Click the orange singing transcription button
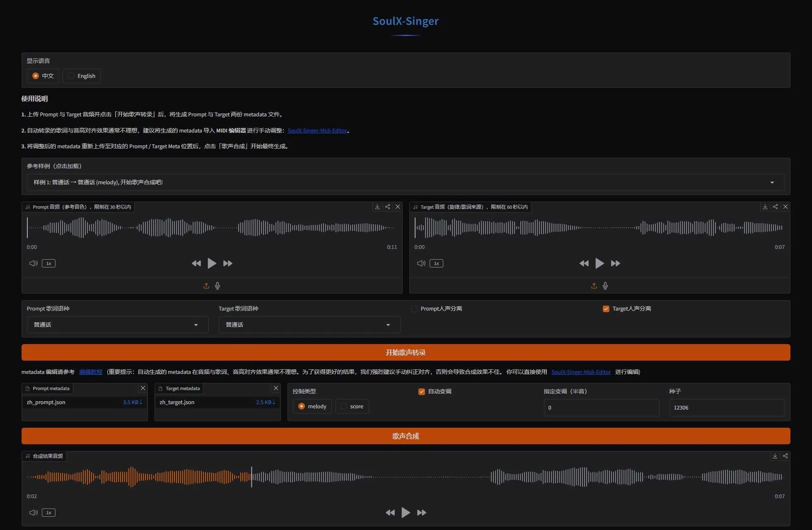This screenshot has width=812, height=530. 406,352
